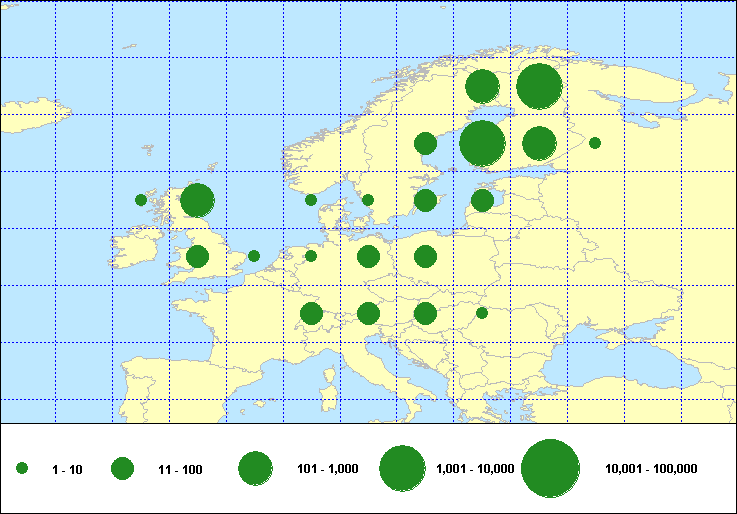Click the "1 - 10" legend label

67,469
